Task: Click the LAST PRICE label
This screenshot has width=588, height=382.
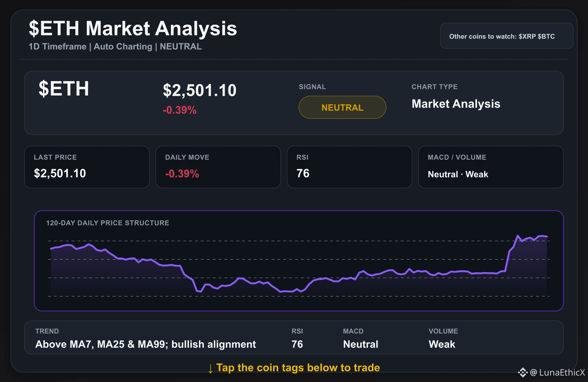Action: pyautogui.click(x=55, y=157)
